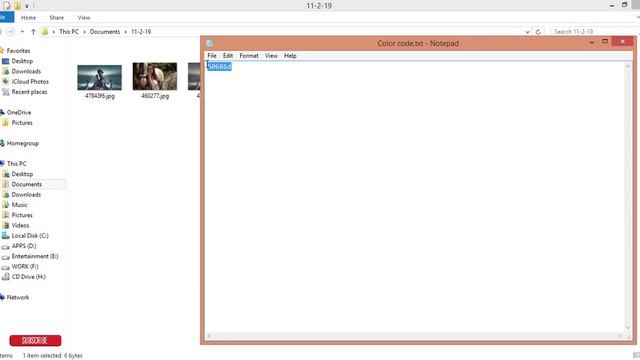This screenshot has height=360, width=640.
Task: Open the APPS (D:) drive
Action: [x=24, y=246]
